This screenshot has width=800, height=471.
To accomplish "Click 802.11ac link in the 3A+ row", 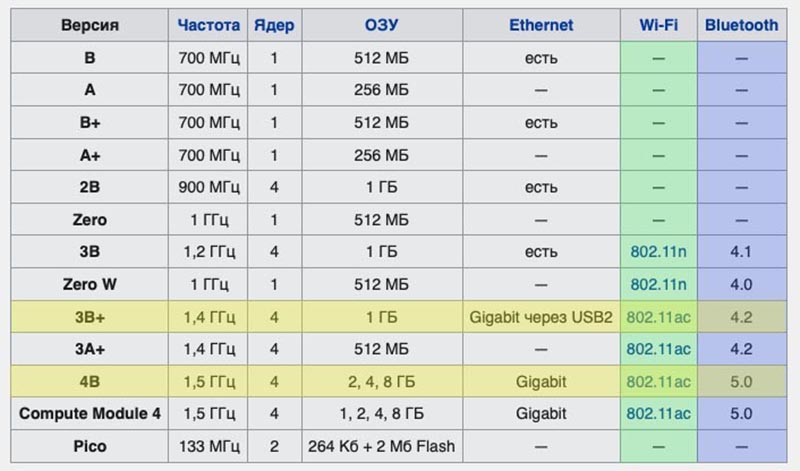I will pos(659,349).
